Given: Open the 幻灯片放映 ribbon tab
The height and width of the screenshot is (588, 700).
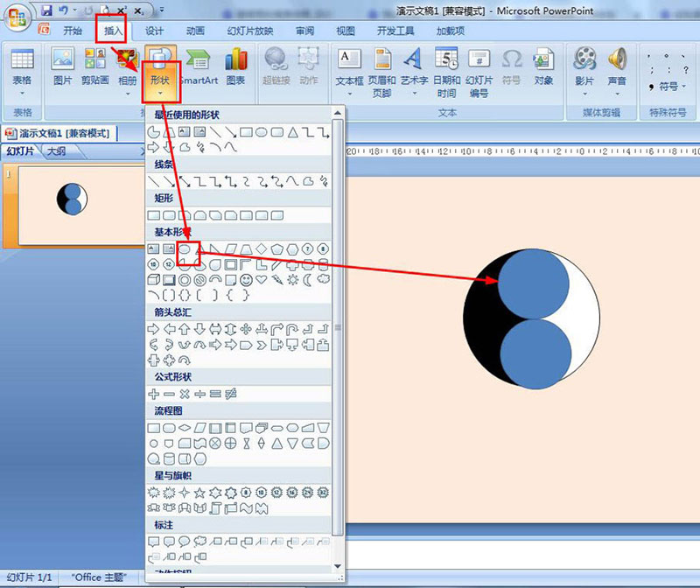Looking at the screenshot, I should [250, 31].
